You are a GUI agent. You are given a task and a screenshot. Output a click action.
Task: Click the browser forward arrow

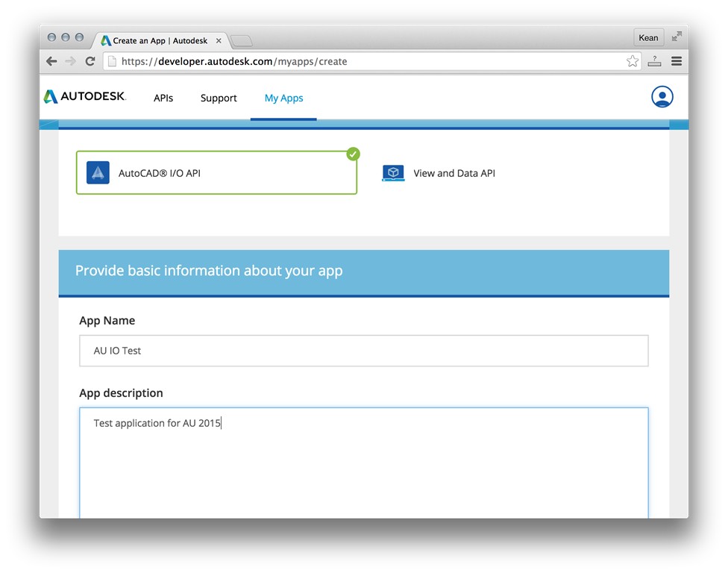(71, 61)
